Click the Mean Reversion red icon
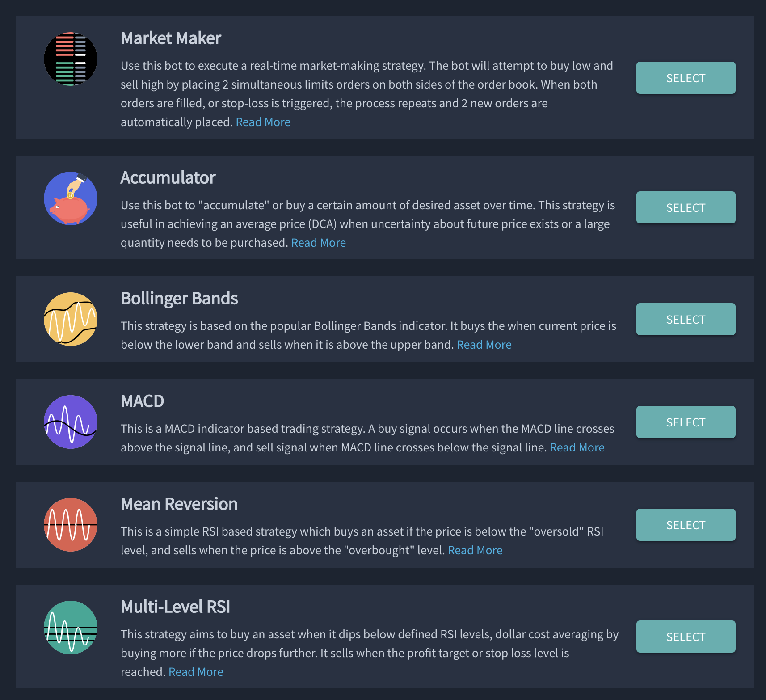This screenshot has width=766, height=700. [71, 525]
